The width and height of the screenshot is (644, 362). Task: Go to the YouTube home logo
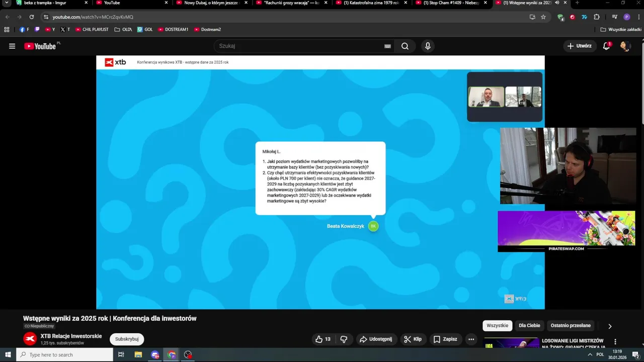pyautogui.click(x=40, y=46)
